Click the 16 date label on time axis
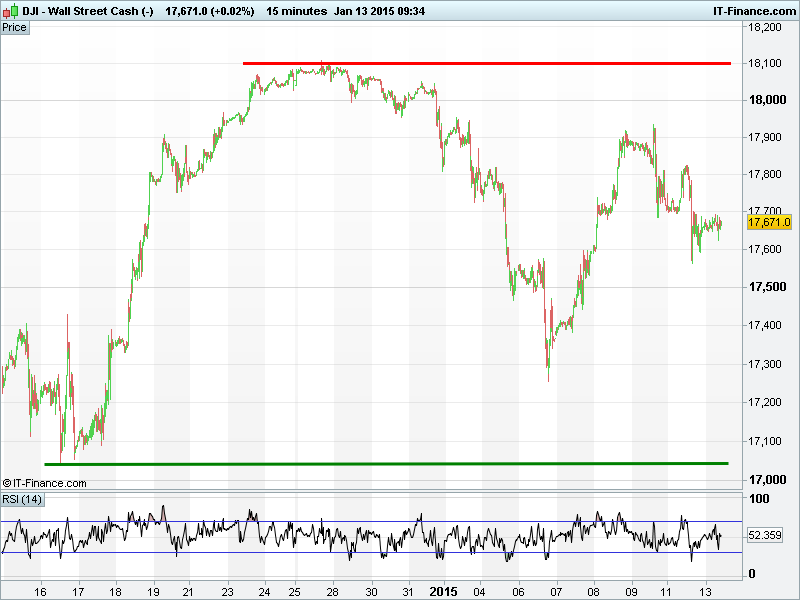 coord(41,590)
